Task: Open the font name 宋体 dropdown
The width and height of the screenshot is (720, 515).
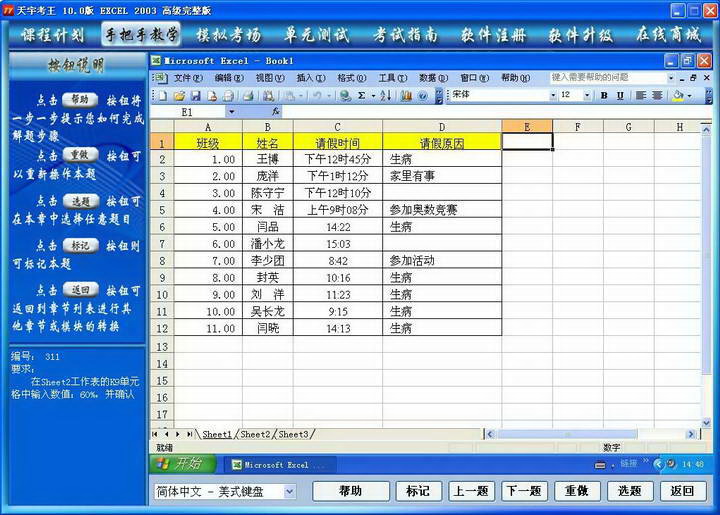Action: pos(553,95)
